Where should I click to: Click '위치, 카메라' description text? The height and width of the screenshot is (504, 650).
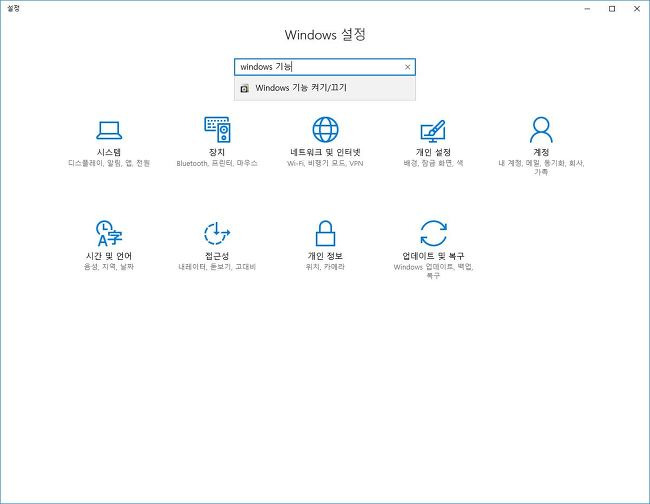325,267
